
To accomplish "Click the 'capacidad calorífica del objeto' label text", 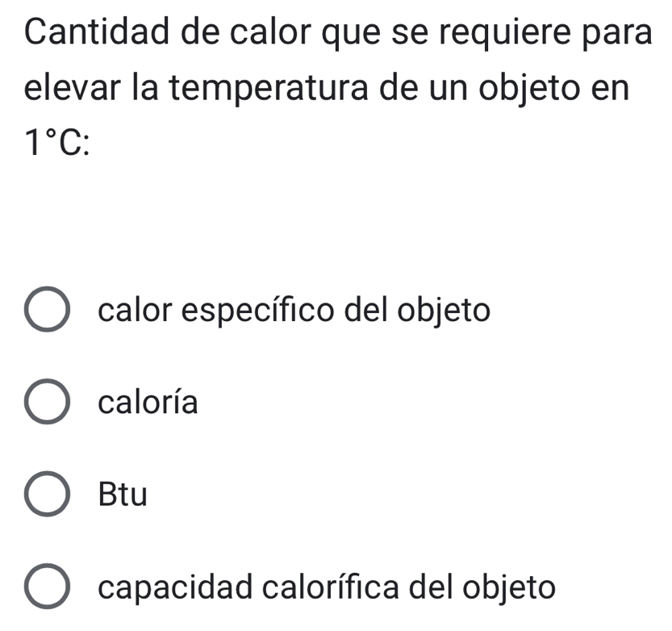I will pos(327,587).
